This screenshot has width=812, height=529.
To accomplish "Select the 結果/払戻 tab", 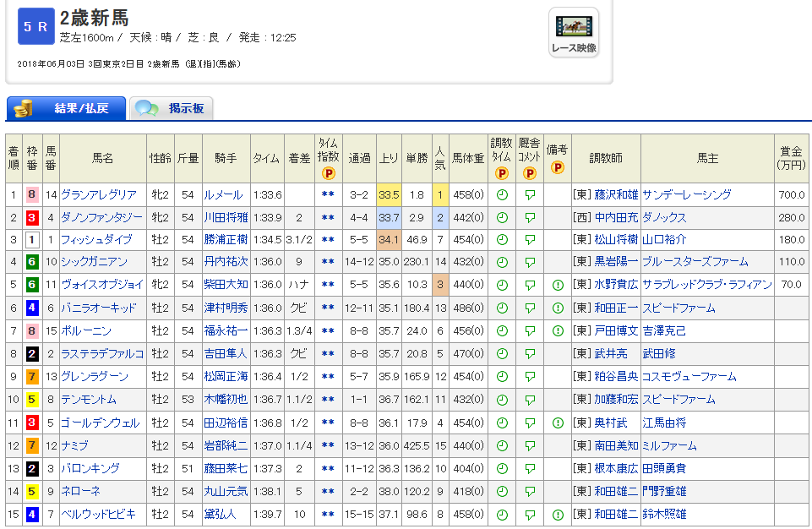I will (67, 108).
